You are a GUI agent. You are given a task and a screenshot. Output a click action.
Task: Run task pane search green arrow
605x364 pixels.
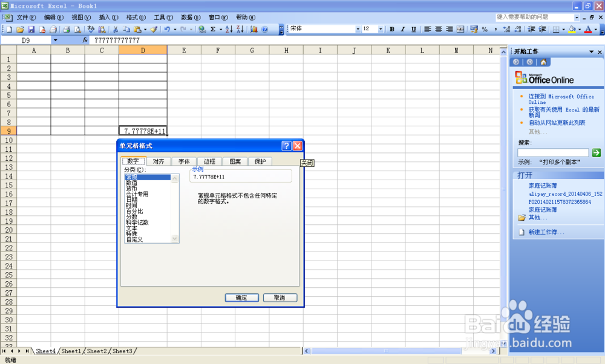click(x=596, y=153)
